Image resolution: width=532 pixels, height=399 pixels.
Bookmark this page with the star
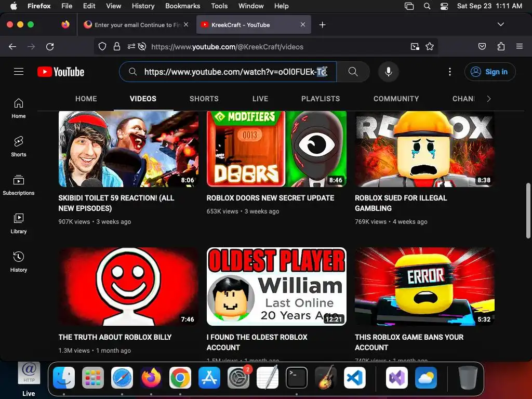[430, 46]
